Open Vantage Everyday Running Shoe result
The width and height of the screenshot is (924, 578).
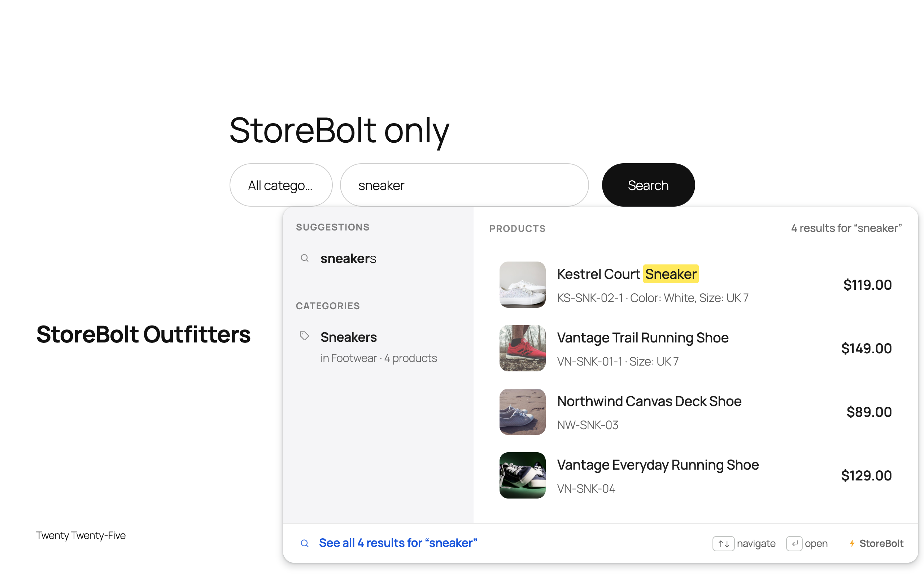click(x=695, y=475)
